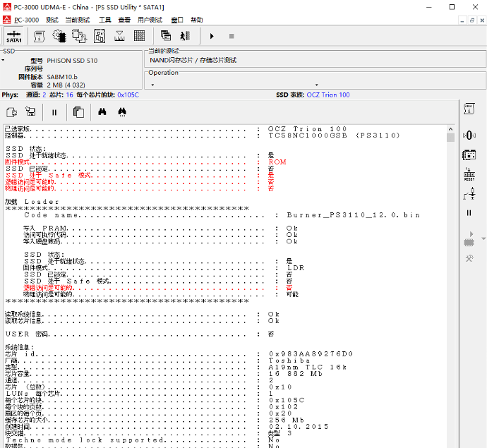Open the 窗口 menu

(x=177, y=20)
